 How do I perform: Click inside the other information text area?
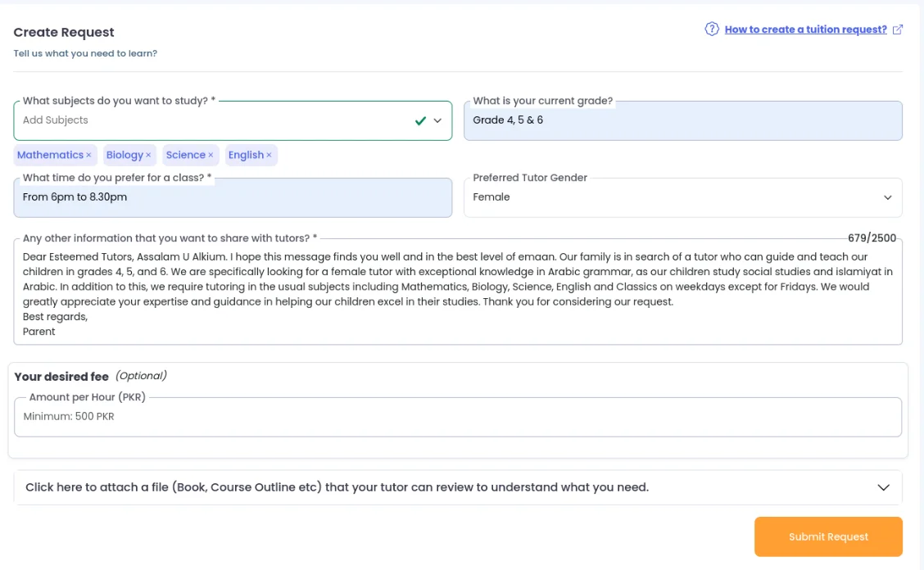[457, 295]
